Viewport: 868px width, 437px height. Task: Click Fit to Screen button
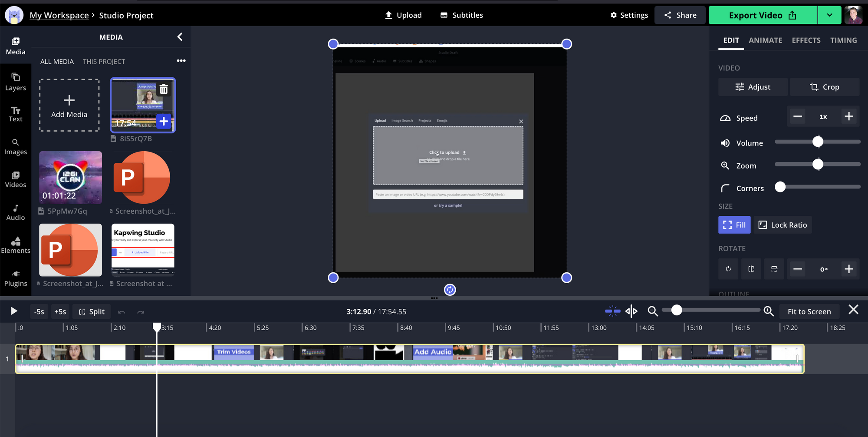pyautogui.click(x=809, y=311)
